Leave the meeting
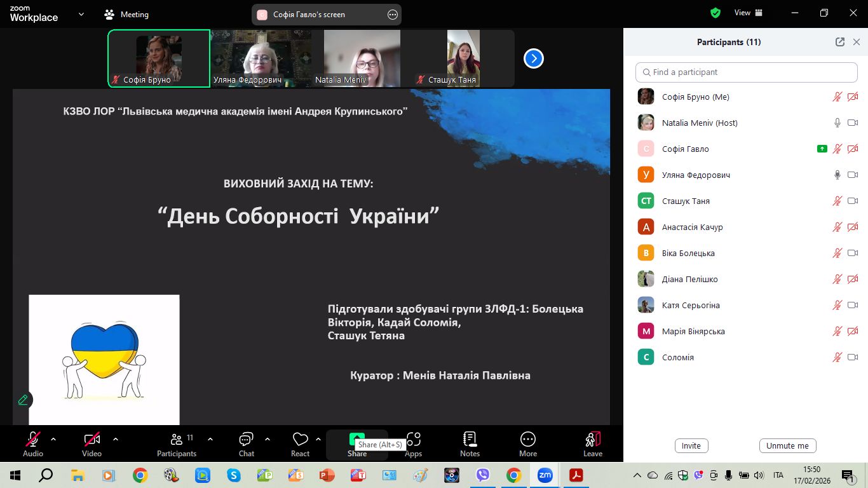The image size is (868, 488). coord(592,444)
